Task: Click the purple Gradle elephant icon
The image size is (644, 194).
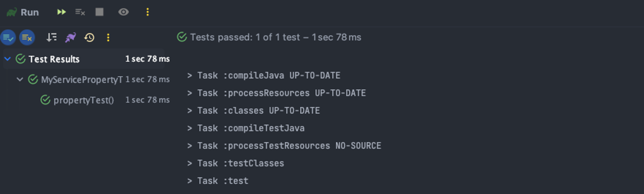Action: coord(71,37)
